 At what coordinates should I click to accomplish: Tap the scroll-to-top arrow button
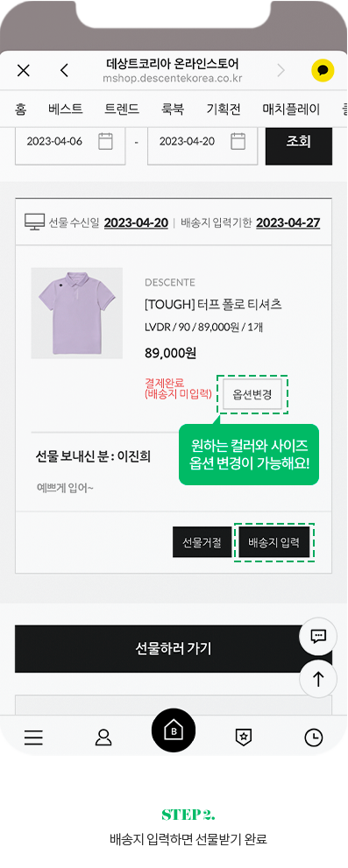click(x=318, y=679)
